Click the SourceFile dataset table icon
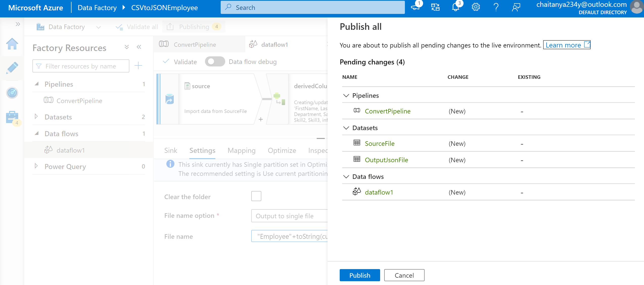 [357, 143]
